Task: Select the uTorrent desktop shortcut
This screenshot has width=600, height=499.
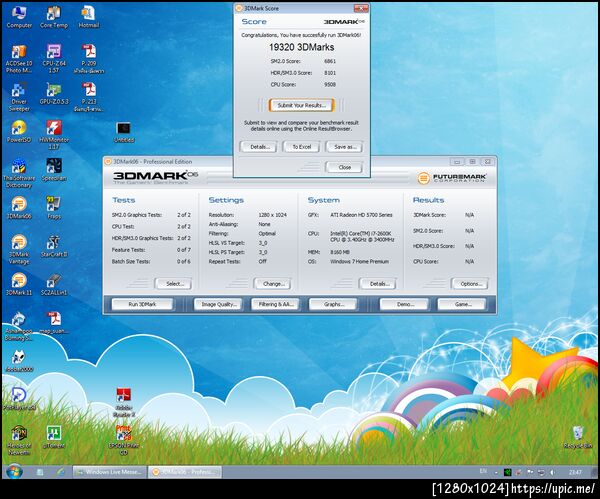Action: (54, 437)
